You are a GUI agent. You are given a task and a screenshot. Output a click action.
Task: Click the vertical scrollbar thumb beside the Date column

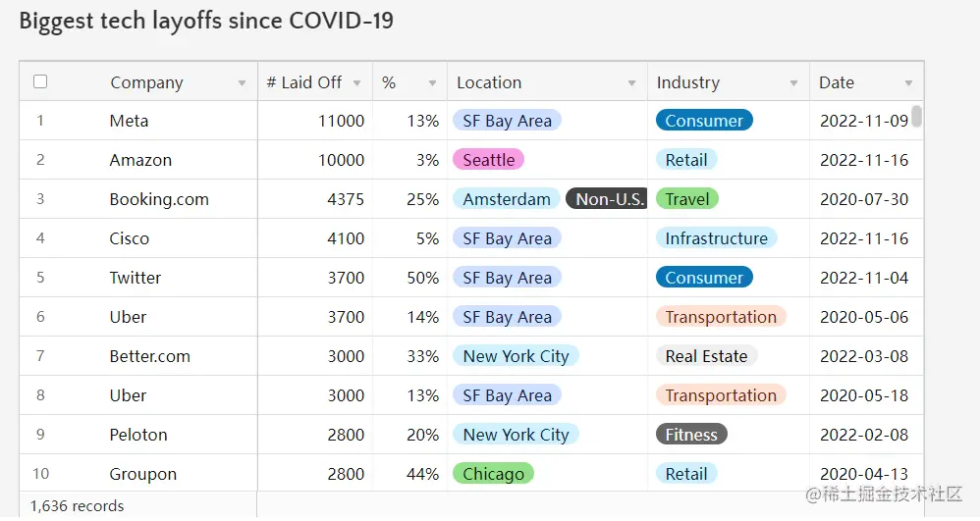916,116
